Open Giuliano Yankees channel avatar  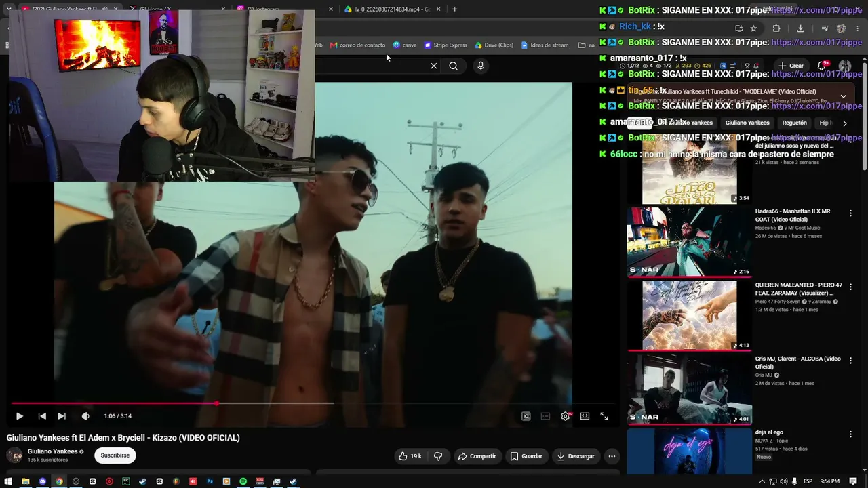pyautogui.click(x=14, y=455)
